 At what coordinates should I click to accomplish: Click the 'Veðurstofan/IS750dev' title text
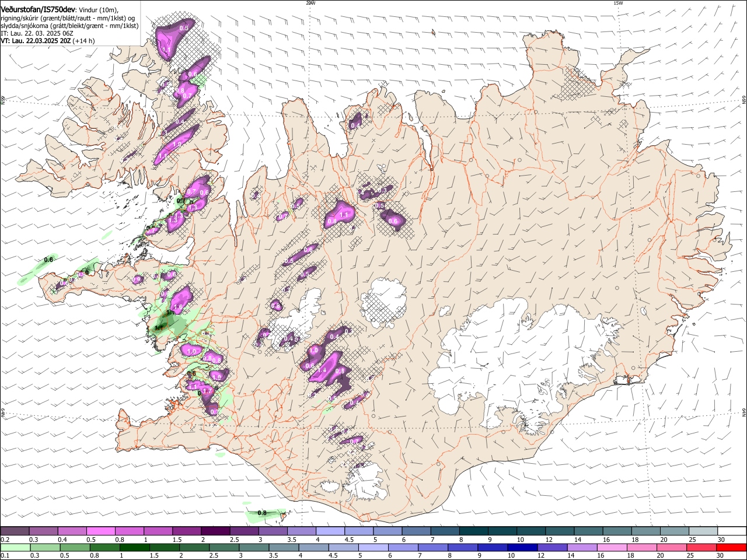click(x=39, y=9)
